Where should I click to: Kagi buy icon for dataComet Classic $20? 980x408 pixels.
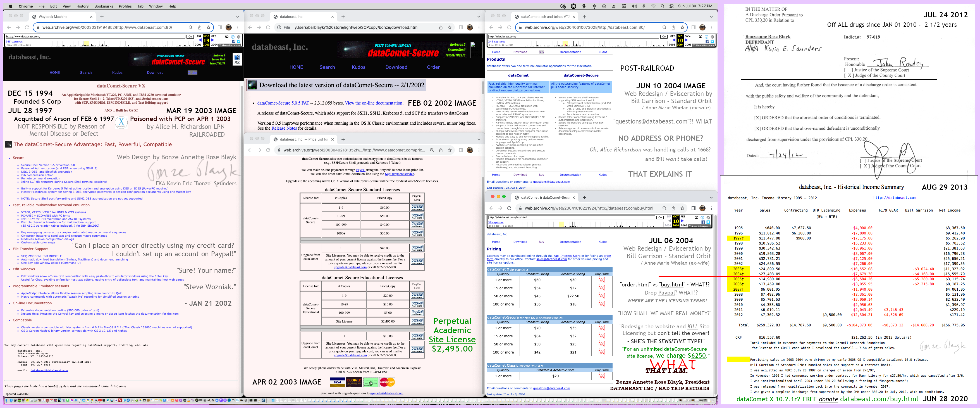pos(601,376)
